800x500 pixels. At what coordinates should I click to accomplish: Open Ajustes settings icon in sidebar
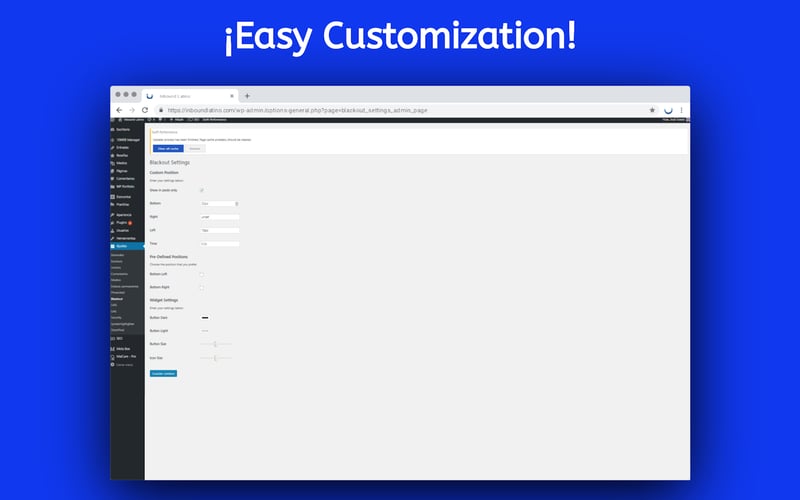click(x=113, y=246)
